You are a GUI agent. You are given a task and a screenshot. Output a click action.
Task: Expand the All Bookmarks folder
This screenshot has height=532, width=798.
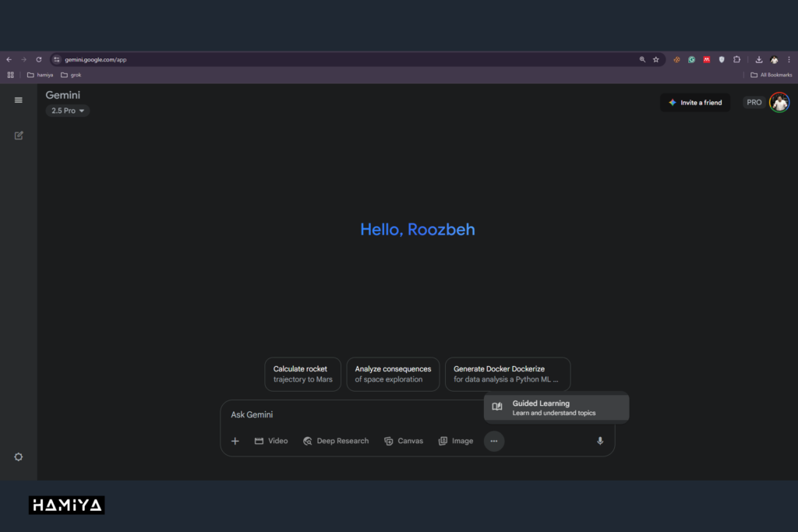click(x=771, y=75)
